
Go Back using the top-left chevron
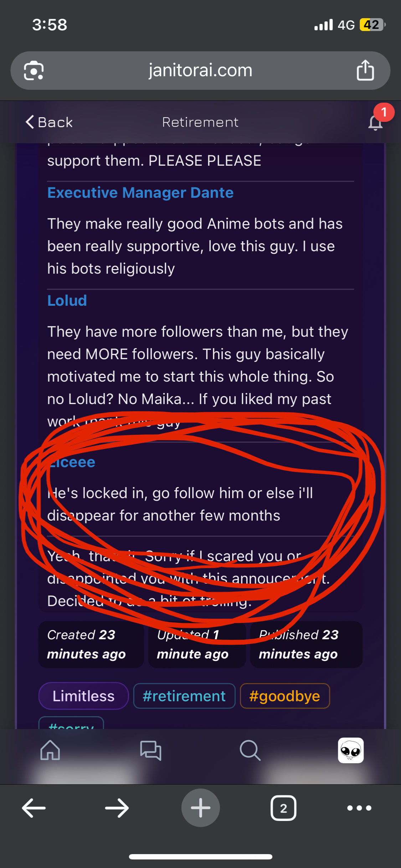[x=49, y=122]
